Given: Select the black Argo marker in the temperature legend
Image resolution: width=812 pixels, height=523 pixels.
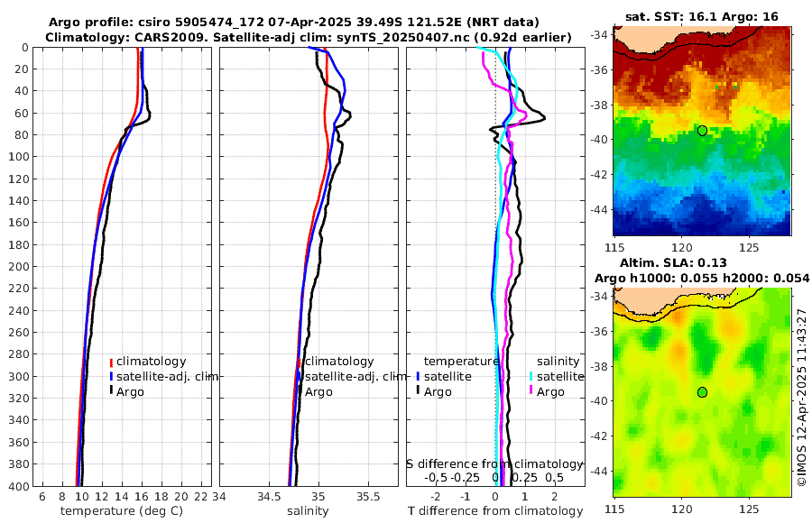Looking at the screenshot, I should [x=111, y=391].
